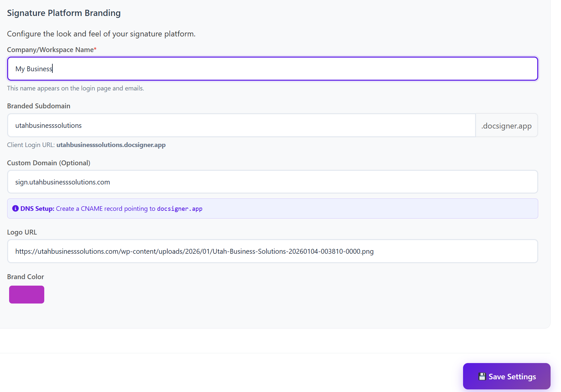Place cursor in the Logo URL field
The width and height of the screenshot is (561, 392).
point(228,251)
